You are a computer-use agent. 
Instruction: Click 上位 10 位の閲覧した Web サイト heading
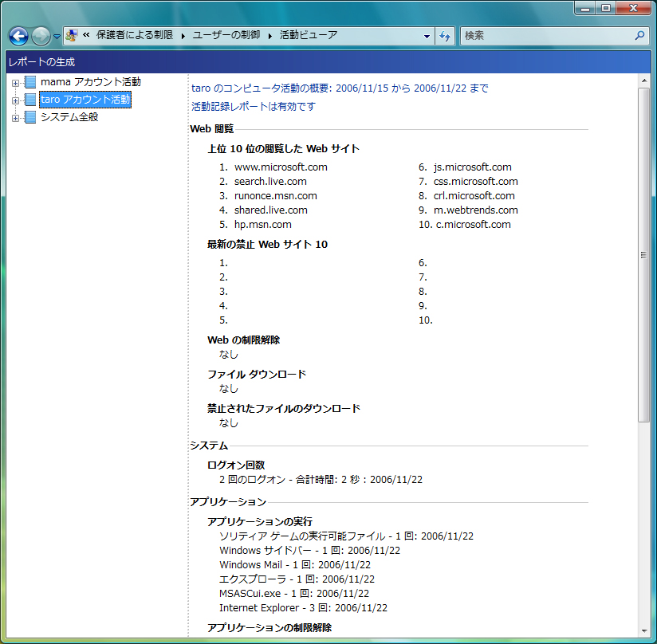283,149
